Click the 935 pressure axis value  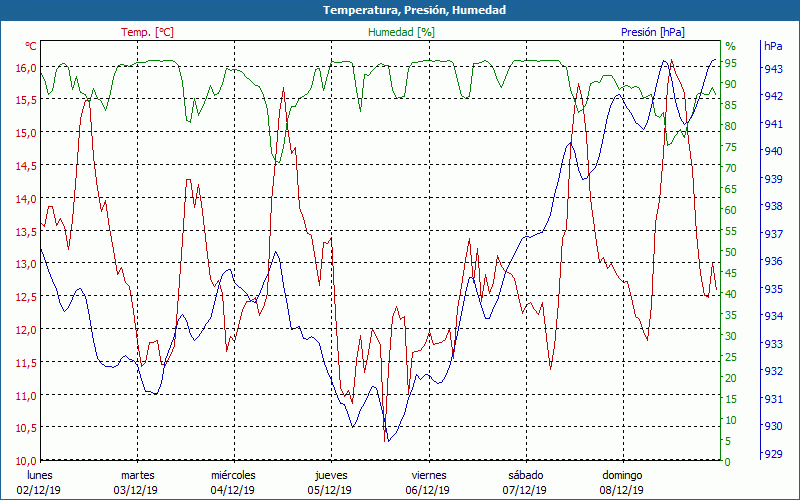tap(773, 289)
